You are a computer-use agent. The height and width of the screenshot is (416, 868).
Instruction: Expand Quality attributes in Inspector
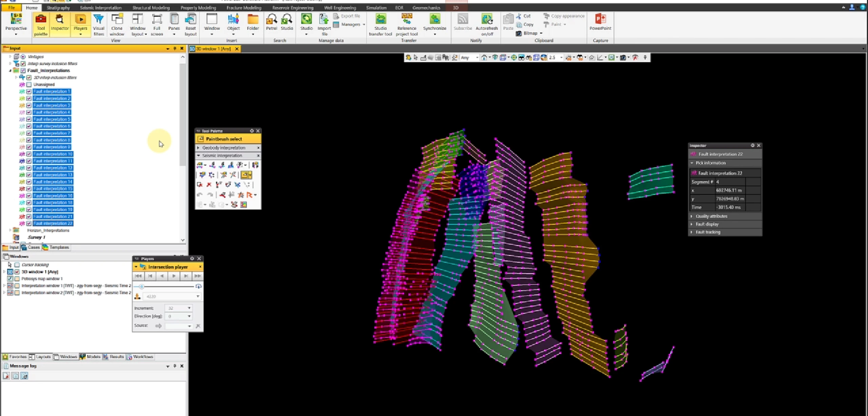click(x=692, y=216)
